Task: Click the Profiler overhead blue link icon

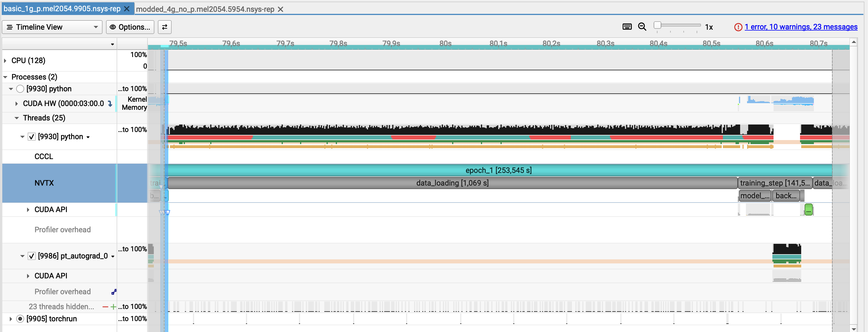Action: click(114, 292)
